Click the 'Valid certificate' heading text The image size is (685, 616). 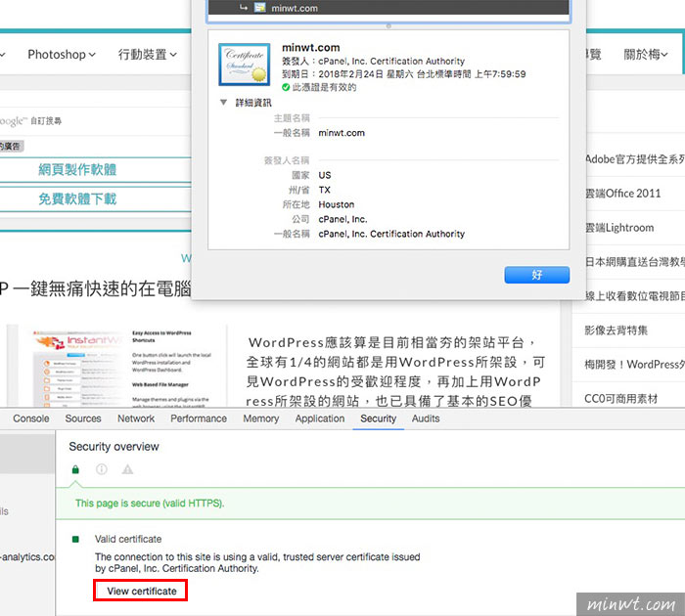click(128, 539)
